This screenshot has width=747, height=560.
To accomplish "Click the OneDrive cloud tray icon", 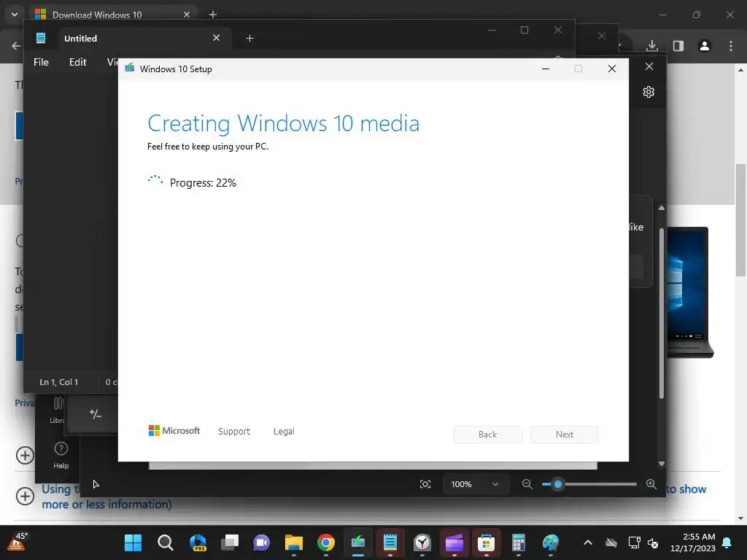I will (x=611, y=542).
